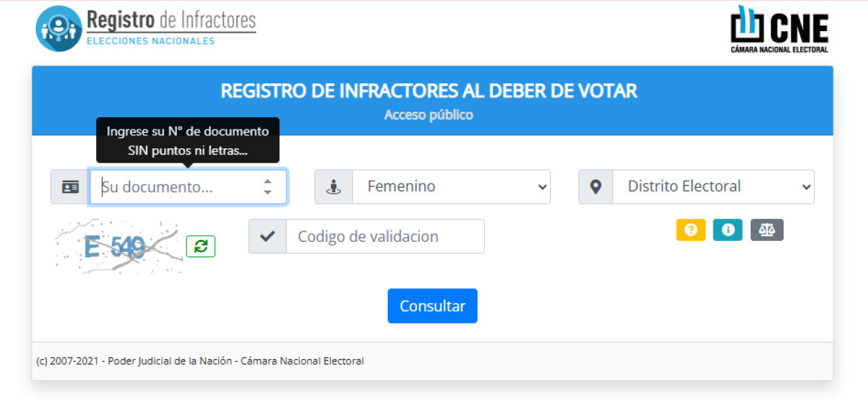Click the Registro de Infractores logo
Viewport: 868px width, 403px height.
coord(146,28)
